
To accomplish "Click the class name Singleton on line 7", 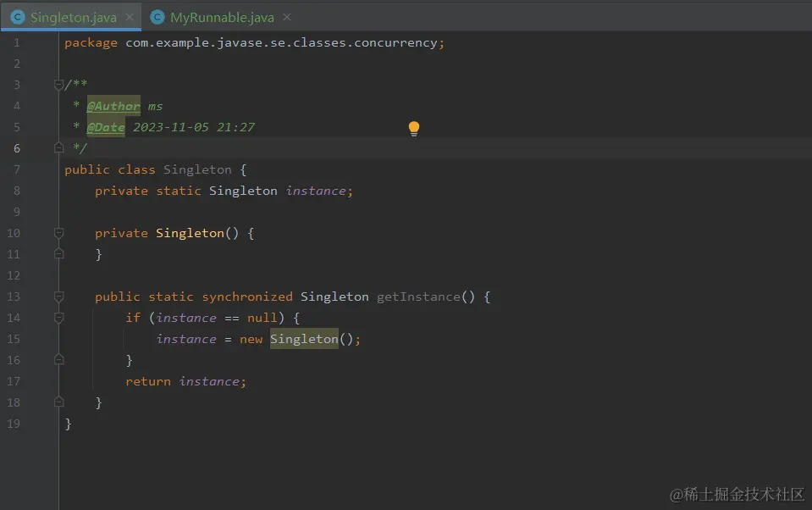I will (x=197, y=169).
